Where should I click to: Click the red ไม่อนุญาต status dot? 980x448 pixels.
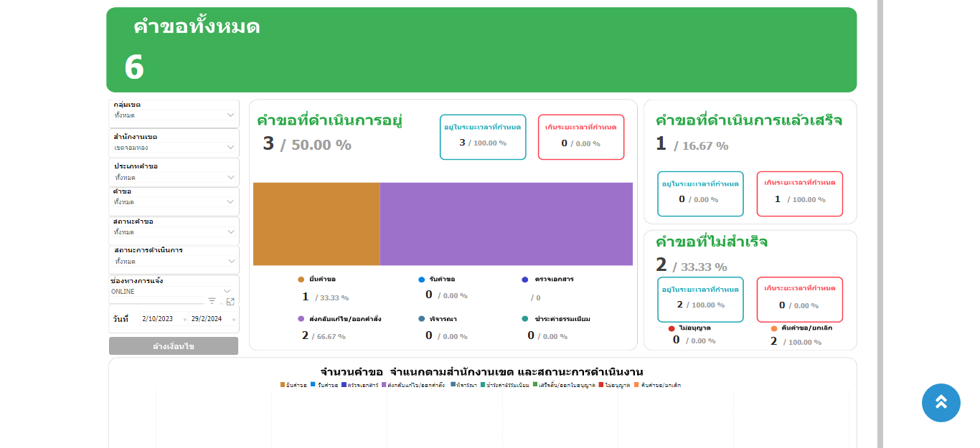tap(672, 328)
